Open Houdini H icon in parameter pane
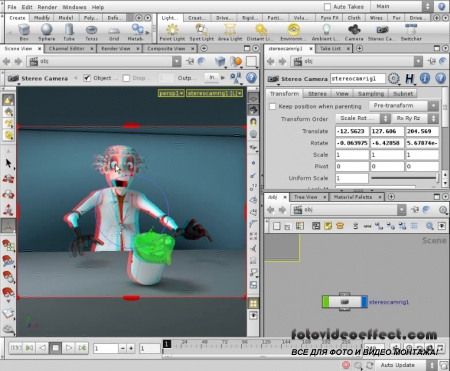The width and height of the screenshot is (450, 371). click(409, 79)
